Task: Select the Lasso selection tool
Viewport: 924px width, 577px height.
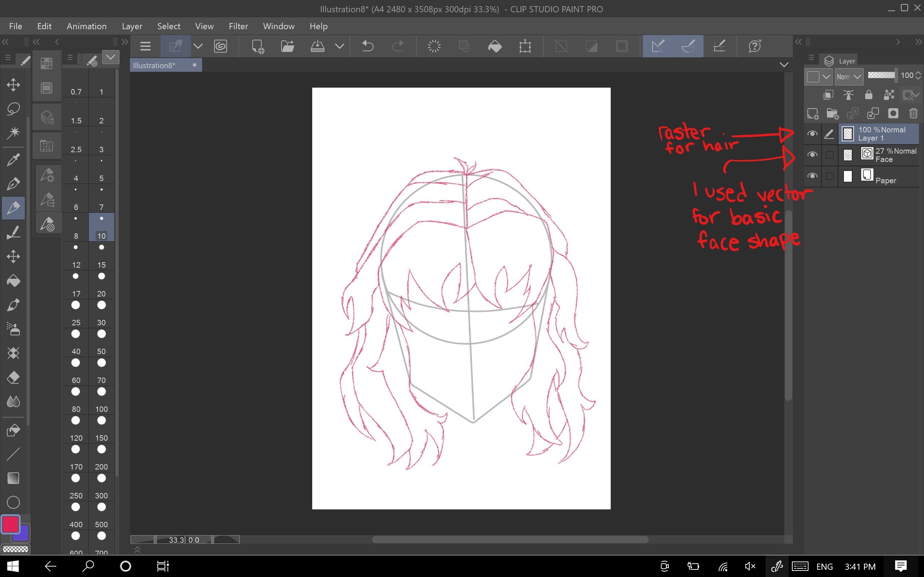Action: point(13,109)
